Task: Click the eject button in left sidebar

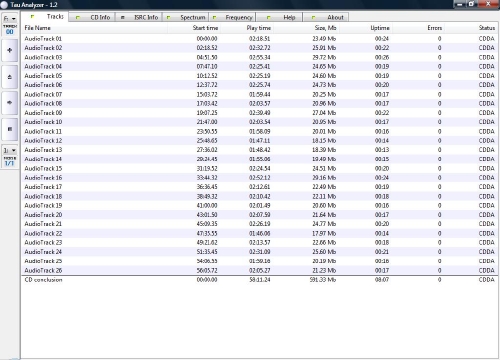Action: click(x=10, y=77)
